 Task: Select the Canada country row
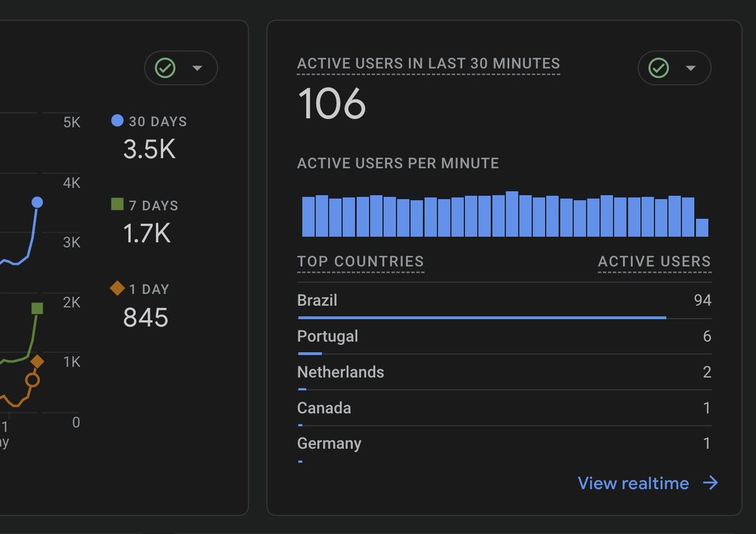click(504, 409)
